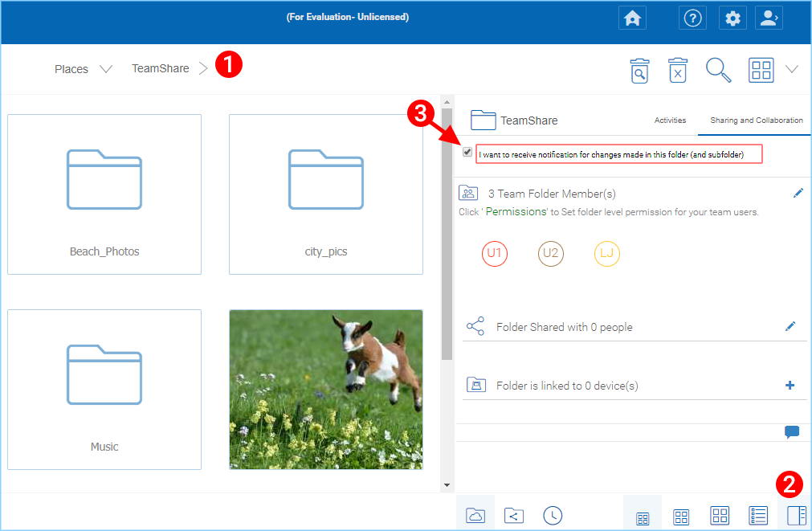Open the Settings gear icon
The height and width of the screenshot is (531, 812).
[x=732, y=18]
